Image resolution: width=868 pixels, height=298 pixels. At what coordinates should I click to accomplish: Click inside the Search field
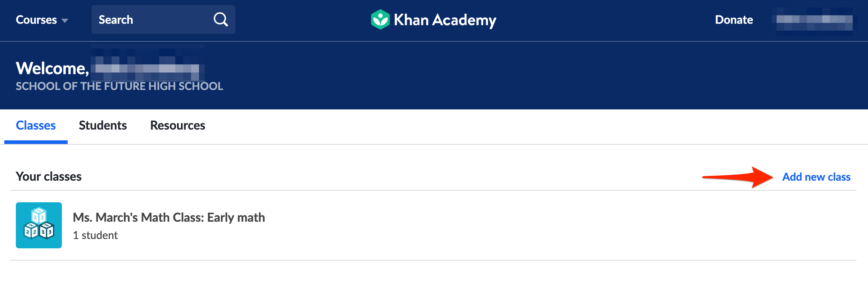coord(151,19)
